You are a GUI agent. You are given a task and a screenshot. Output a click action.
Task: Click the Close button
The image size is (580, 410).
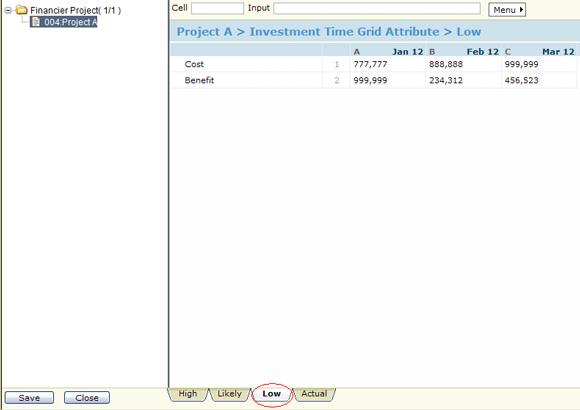[87, 398]
